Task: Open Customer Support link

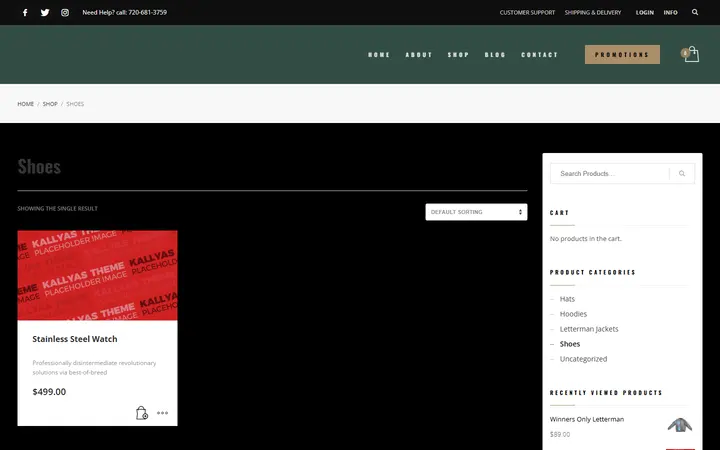Action: click(527, 12)
